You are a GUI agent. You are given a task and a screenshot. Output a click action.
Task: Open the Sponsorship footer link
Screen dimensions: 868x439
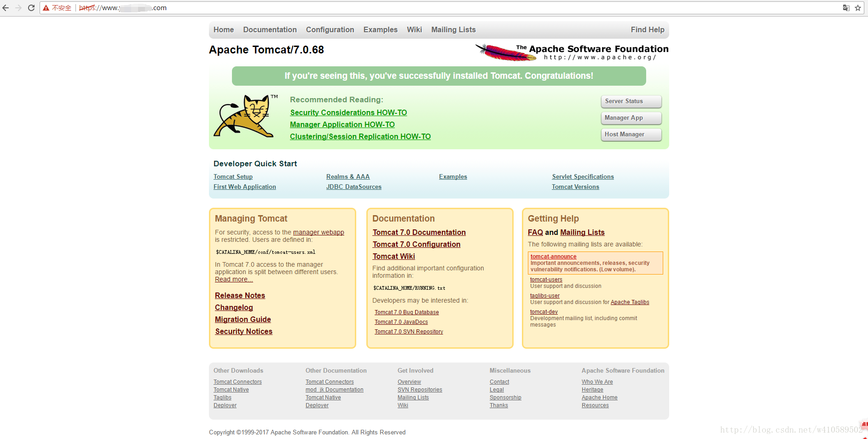(505, 398)
